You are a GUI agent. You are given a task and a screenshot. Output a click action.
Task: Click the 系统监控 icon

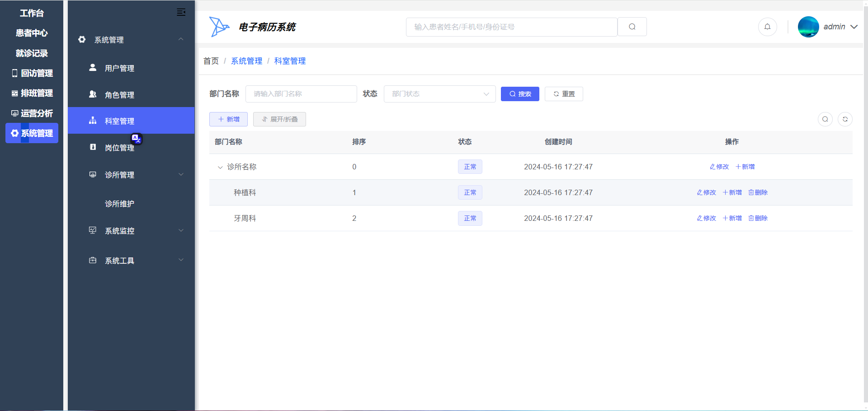(93, 230)
